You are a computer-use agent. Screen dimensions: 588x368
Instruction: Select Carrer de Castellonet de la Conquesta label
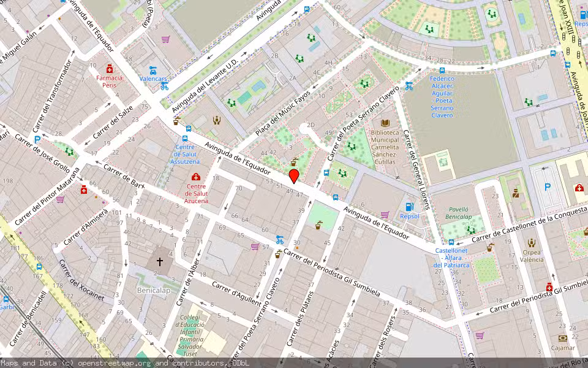click(529, 224)
